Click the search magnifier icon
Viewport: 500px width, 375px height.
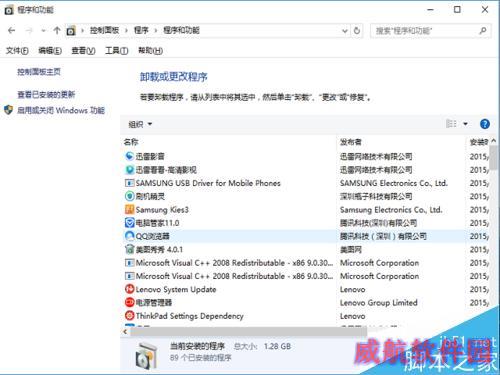[x=483, y=31]
